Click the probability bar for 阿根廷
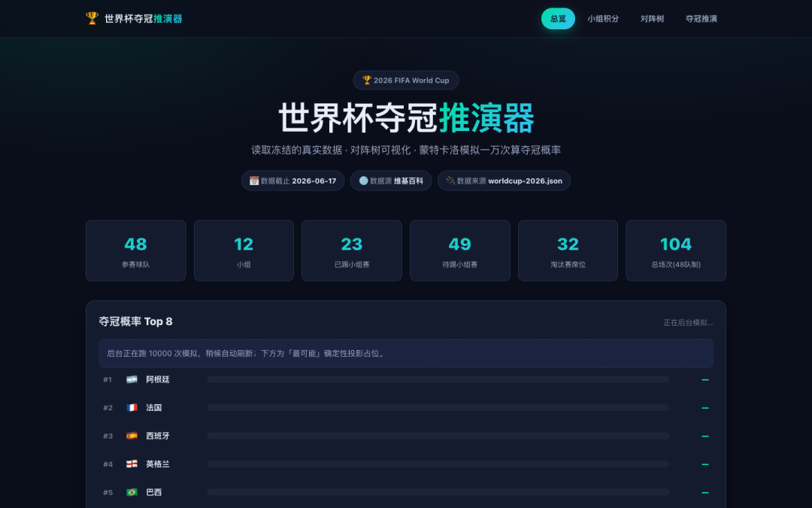 point(438,379)
